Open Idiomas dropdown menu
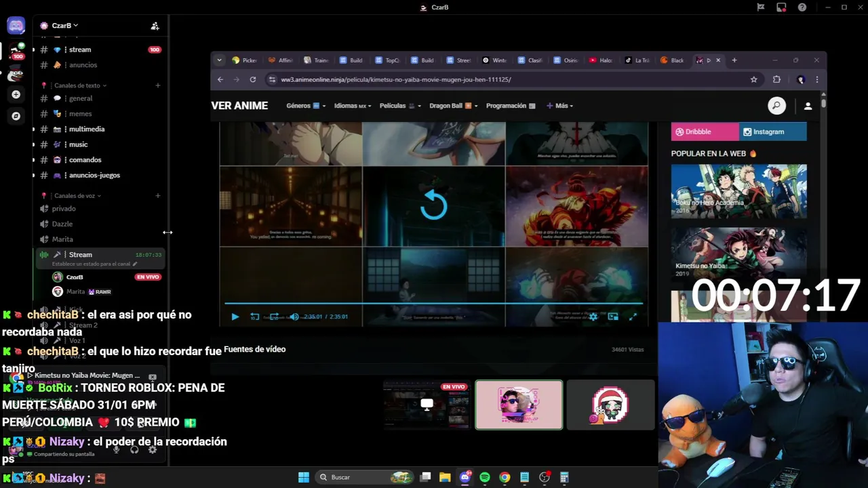 (x=353, y=106)
